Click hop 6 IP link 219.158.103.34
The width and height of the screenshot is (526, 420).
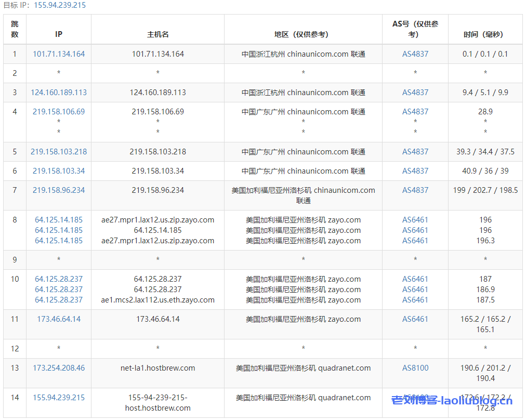tap(59, 170)
